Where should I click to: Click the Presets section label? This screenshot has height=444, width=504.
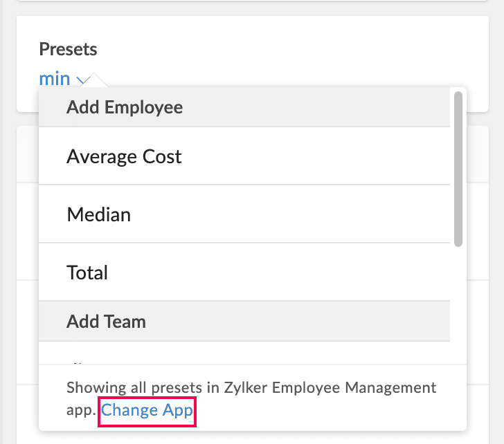point(68,50)
